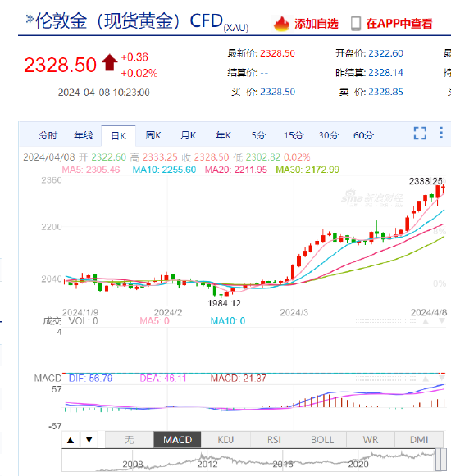Click the flame icon beside 添加自选
The width and height of the screenshot is (451, 476).
tap(281, 24)
